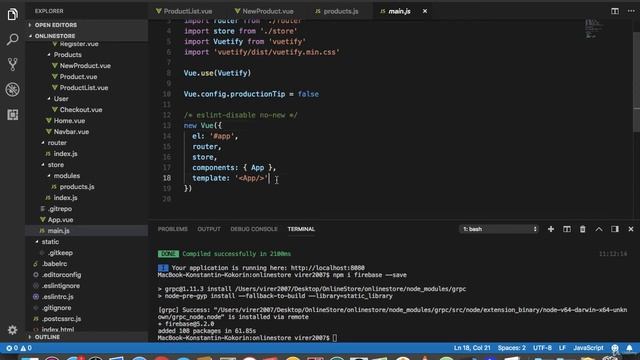The image size is (640, 360).
Task: Select main.js in the explorer tree
Action: [58, 231]
